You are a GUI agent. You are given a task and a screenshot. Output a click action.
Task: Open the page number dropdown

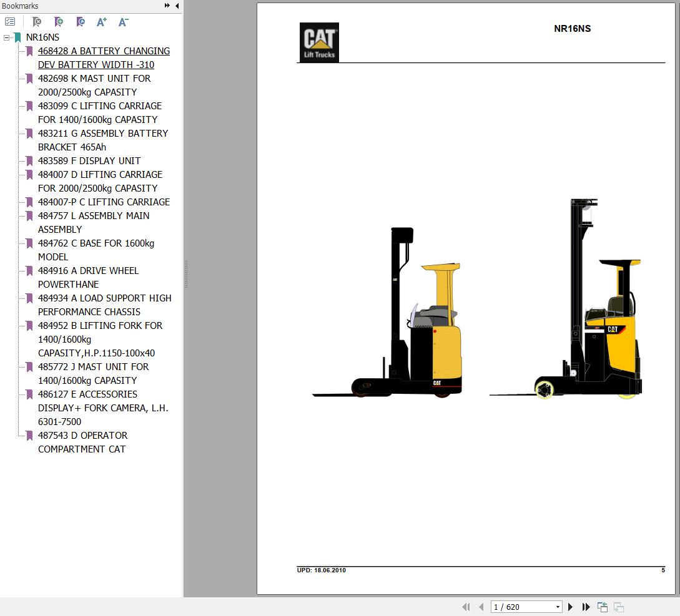(558, 606)
